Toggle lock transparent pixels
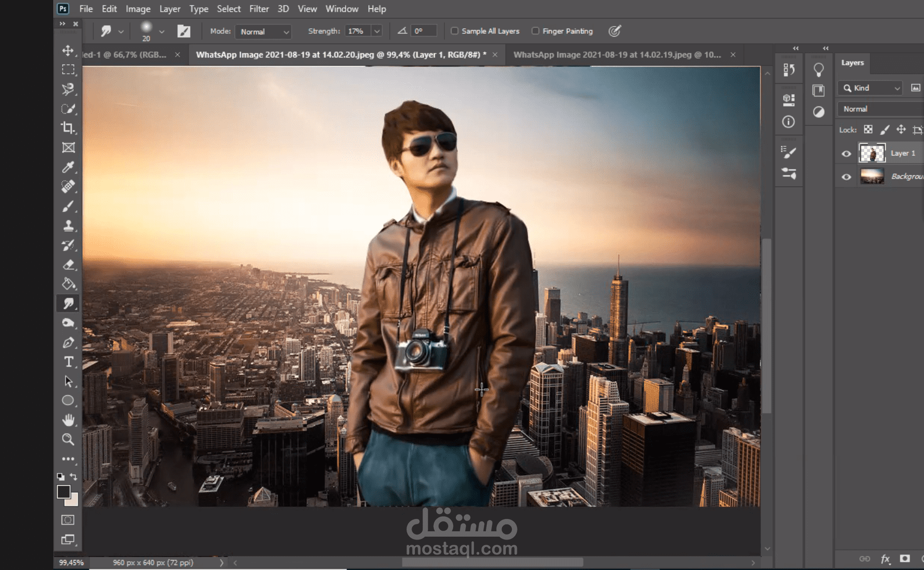Screen dimensions: 924x570 point(869,130)
